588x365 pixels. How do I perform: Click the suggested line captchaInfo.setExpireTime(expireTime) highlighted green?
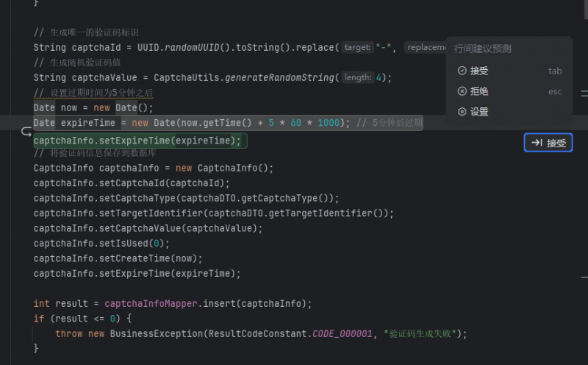[140, 141]
